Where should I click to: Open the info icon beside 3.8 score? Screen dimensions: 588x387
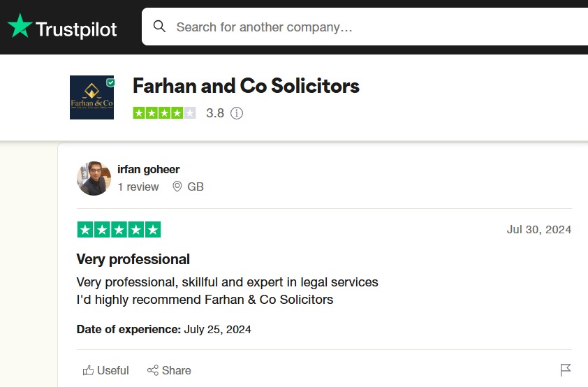pos(237,113)
